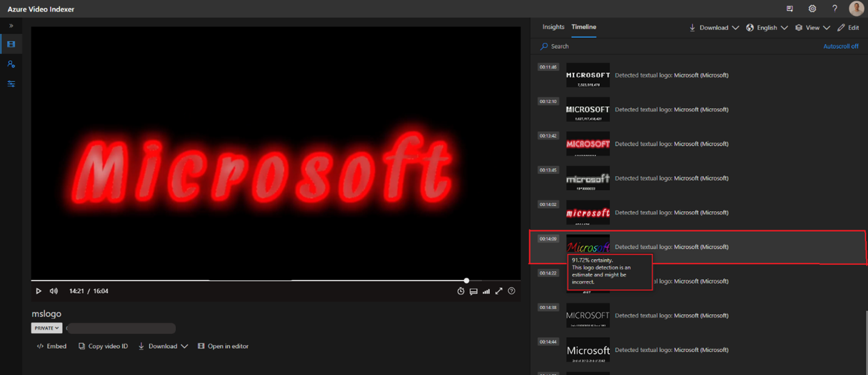Jump to timestamp 00:14:38
868x375 pixels.
[548, 308]
